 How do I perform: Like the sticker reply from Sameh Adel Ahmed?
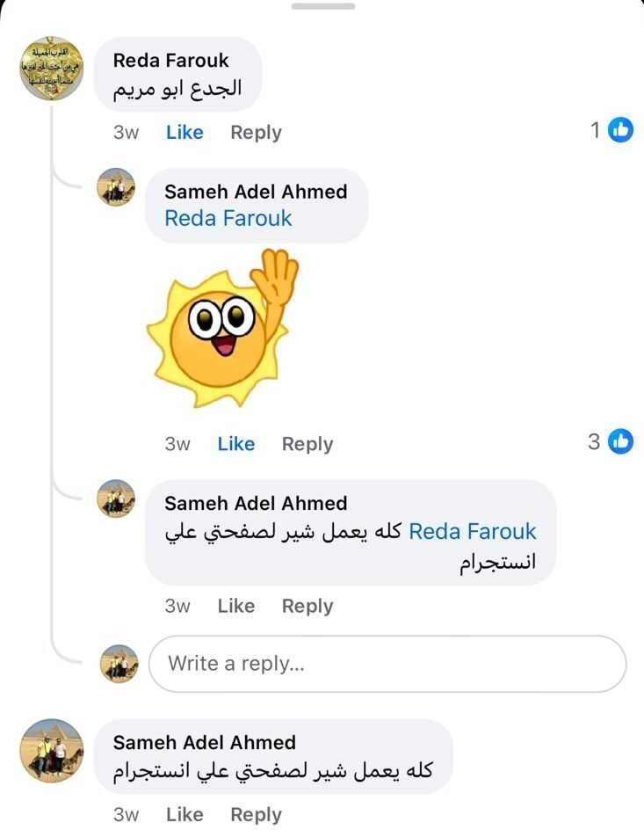pos(235,443)
